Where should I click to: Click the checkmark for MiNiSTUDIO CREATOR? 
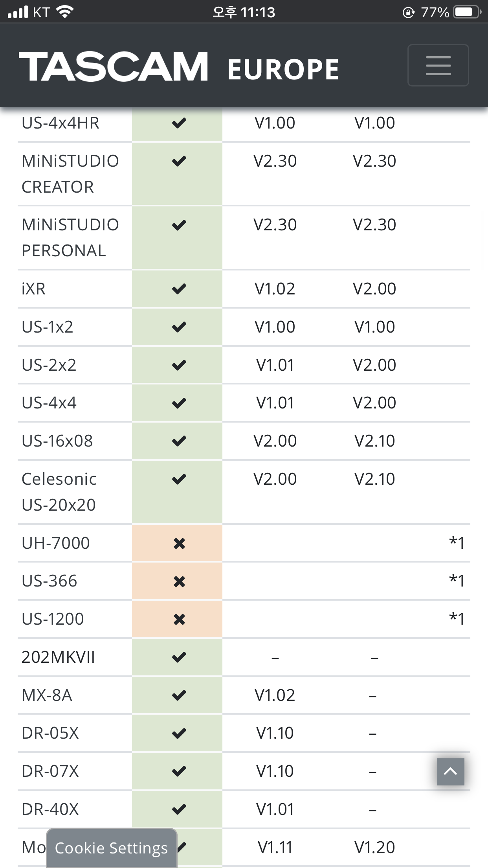pos(179,161)
